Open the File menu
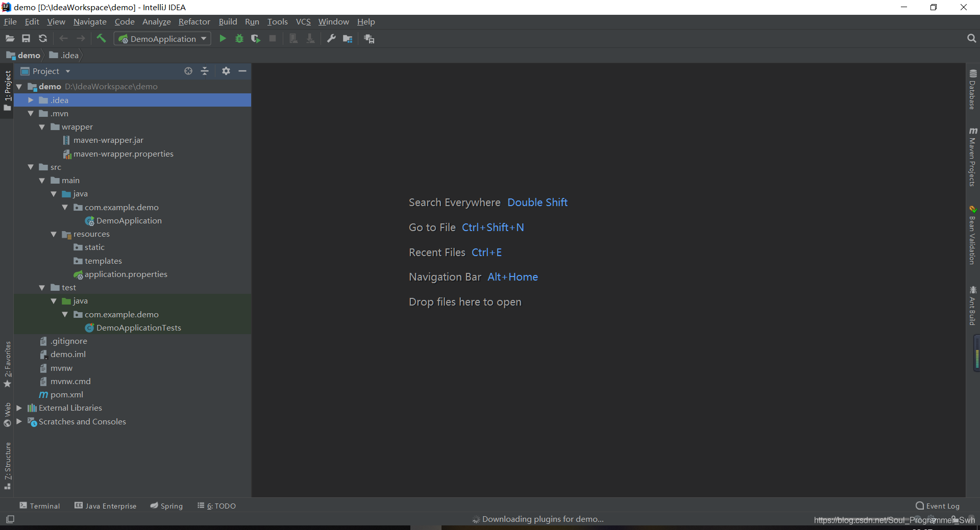 pyautogui.click(x=10, y=21)
